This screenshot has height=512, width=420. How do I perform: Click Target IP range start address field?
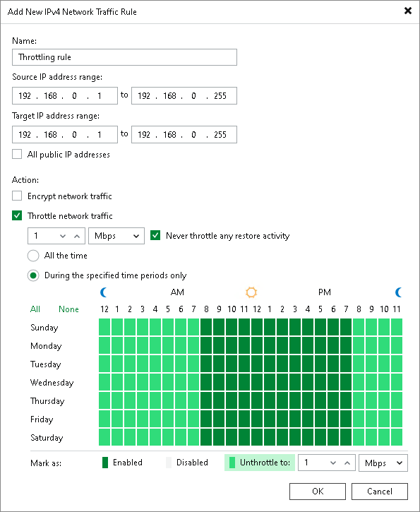pyautogui.click(x=65, y=134)
